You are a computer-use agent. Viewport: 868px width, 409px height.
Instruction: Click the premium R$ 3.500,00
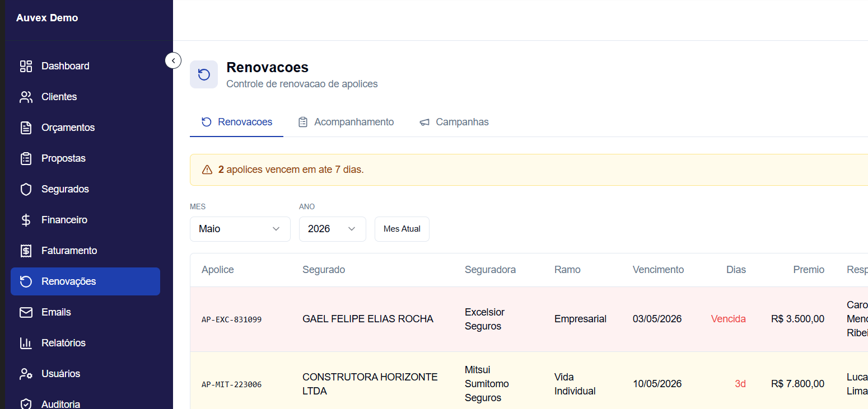pos(797,319)
